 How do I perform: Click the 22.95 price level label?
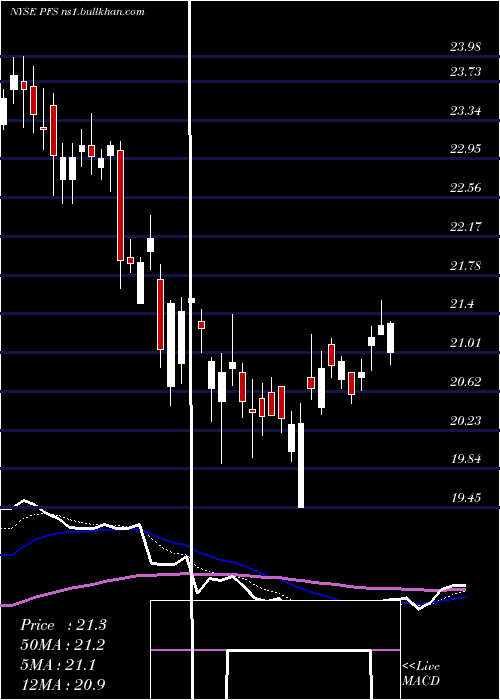coord(466,149)
